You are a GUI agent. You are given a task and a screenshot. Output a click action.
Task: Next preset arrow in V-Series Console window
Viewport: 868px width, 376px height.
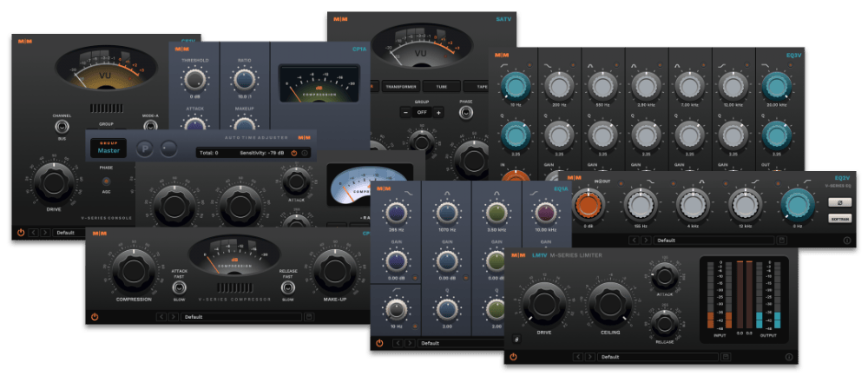click(x=45, y=233)
